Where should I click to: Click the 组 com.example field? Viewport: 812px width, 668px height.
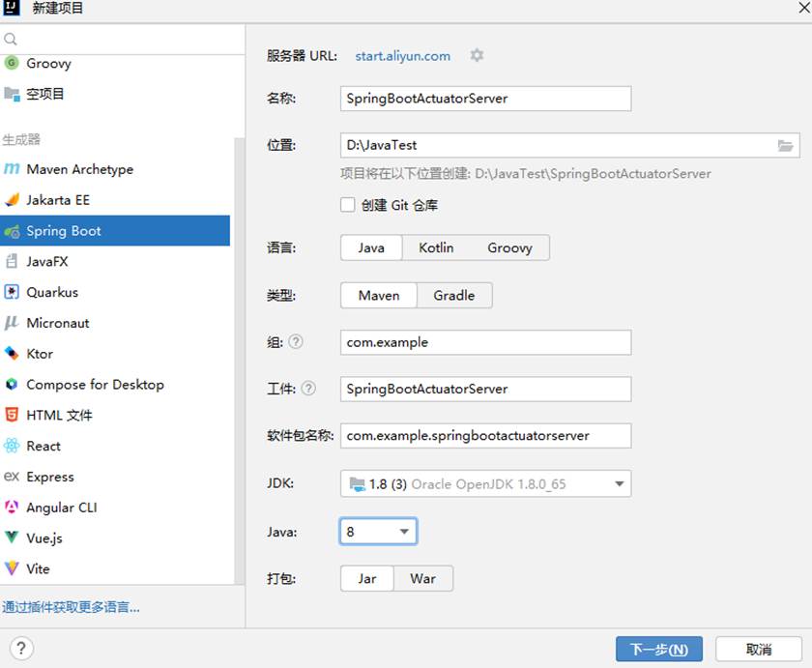pos(485,342)
